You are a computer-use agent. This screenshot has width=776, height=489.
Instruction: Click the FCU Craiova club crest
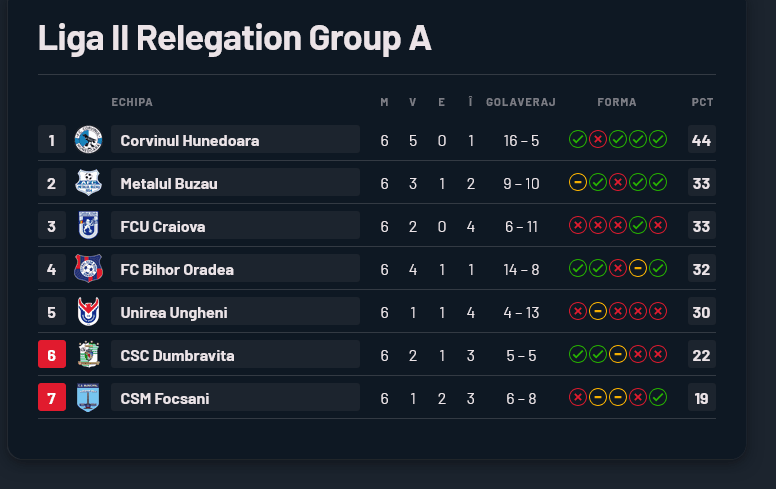click(88, 226)
